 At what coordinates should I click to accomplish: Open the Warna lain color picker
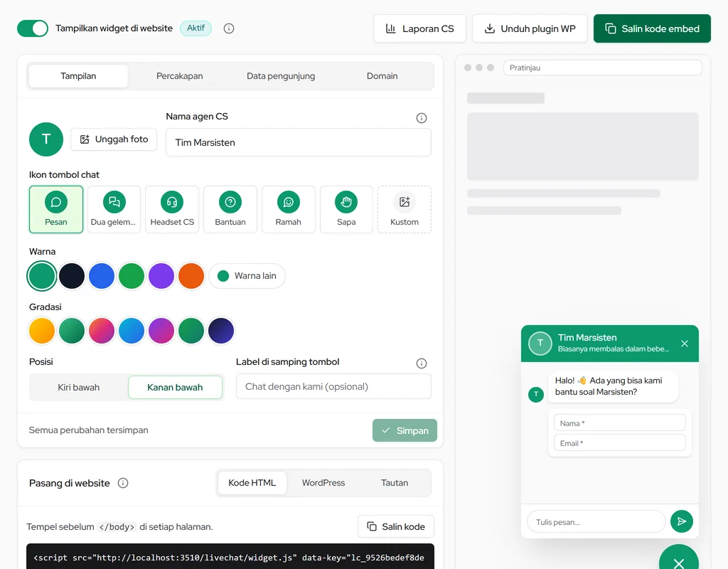247,276
